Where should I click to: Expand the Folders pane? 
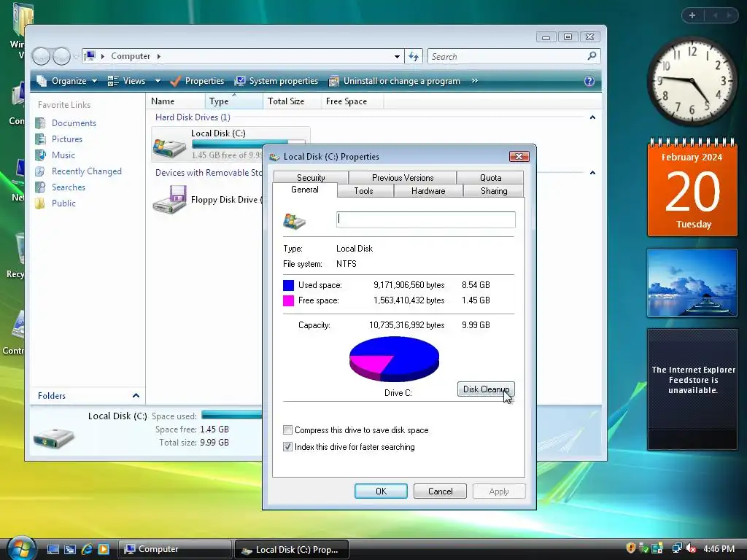(136, 396)
